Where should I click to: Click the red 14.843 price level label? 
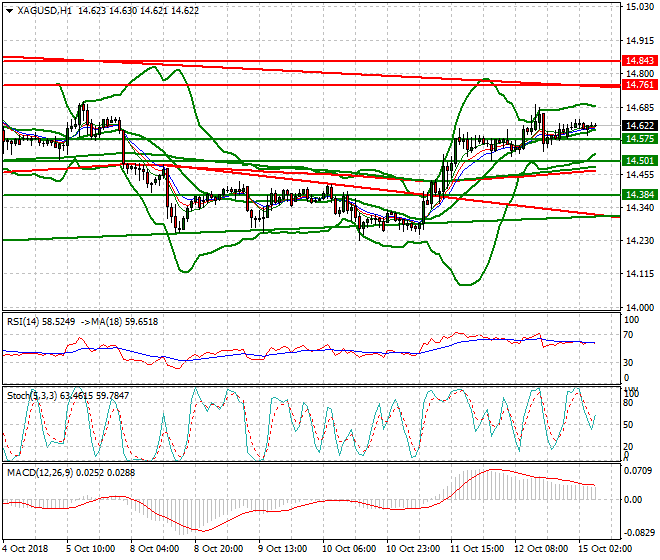pos(640,61)
